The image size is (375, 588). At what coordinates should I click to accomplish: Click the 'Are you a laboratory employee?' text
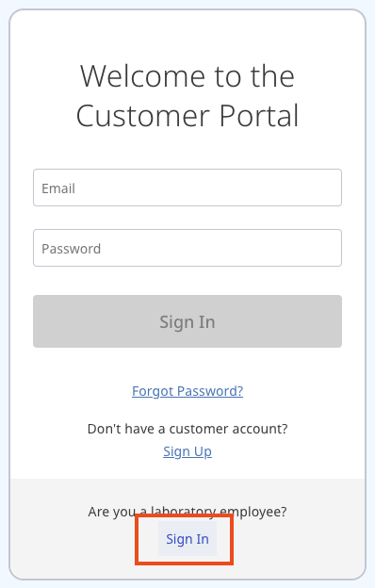(x=187, y=512)
